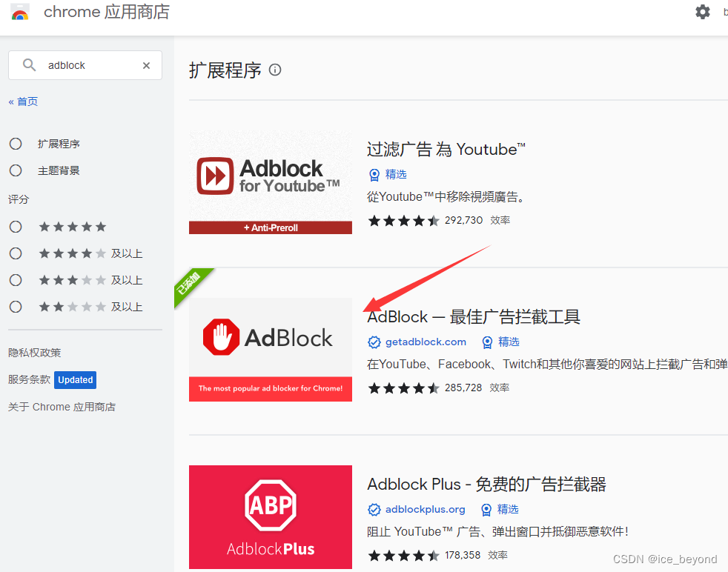728x572 pixels.
Task: Click verified badge beside adblockplus.org
Action: 374,510
